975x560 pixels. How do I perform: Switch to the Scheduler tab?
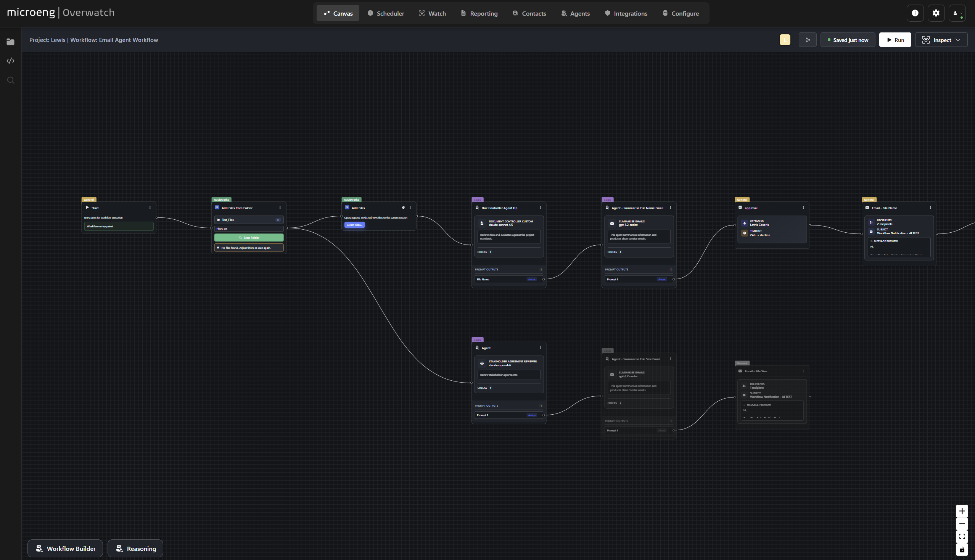386,13
